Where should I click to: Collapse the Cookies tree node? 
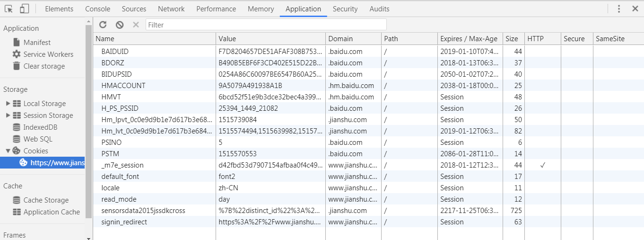(8, 151)
